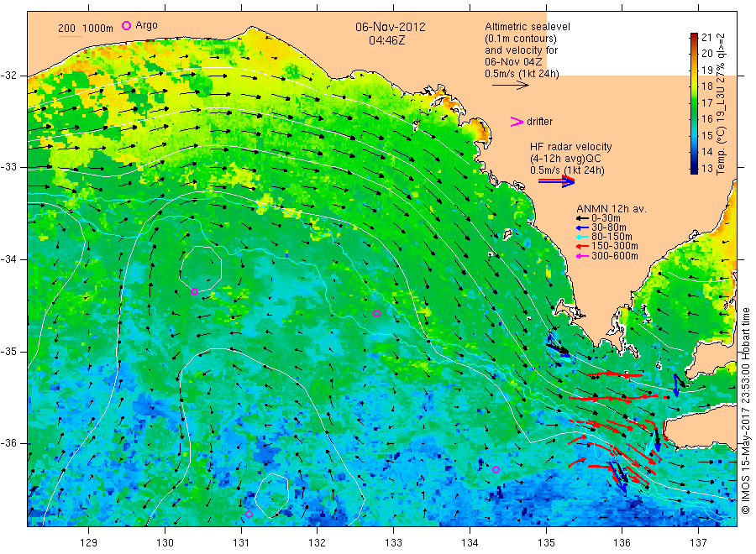
Task: Click the 136 longitude axis label
Action: click(x=622, y=542)
